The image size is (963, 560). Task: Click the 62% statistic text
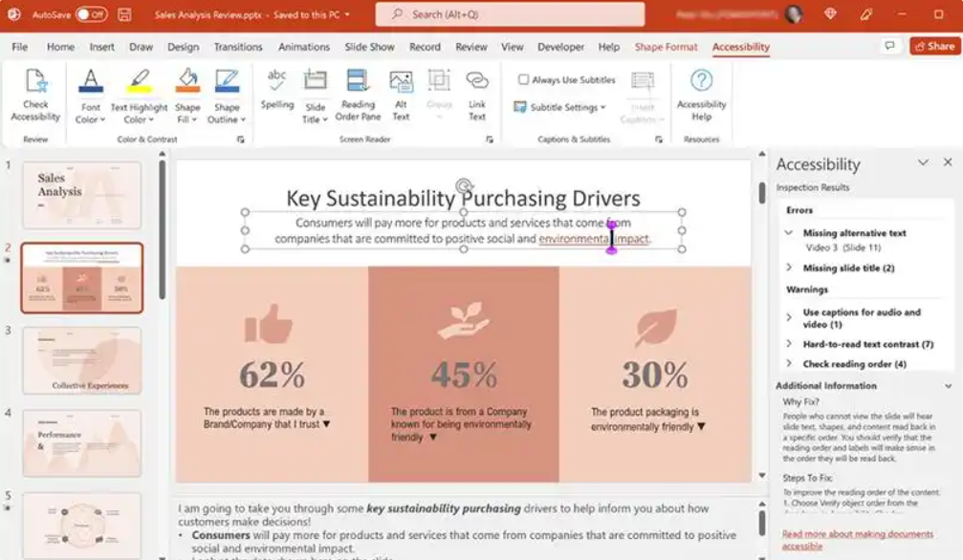point(273,374)
